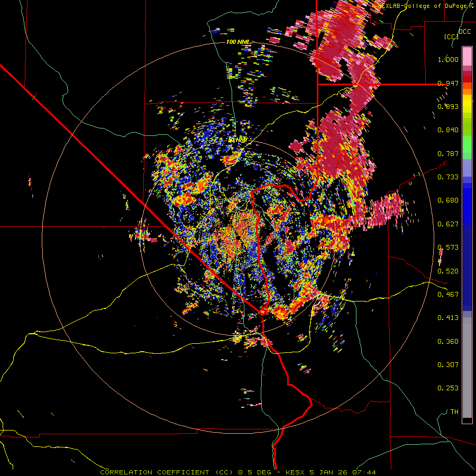Pick the lavender swatch on the color bar
This screenshot has height=476, width=476.
click(467, 168)
